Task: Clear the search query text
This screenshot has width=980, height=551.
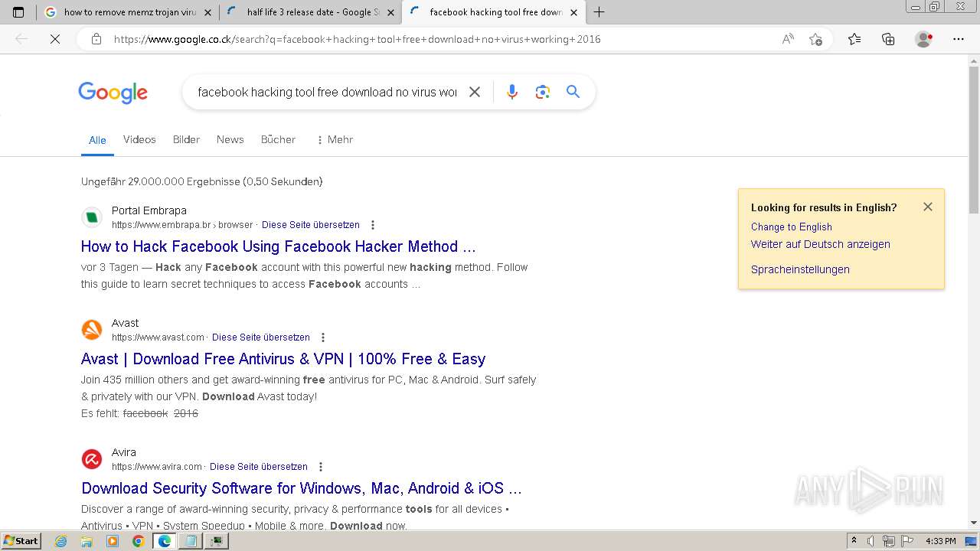Action: pyautogui.click(x=475, y=92)
